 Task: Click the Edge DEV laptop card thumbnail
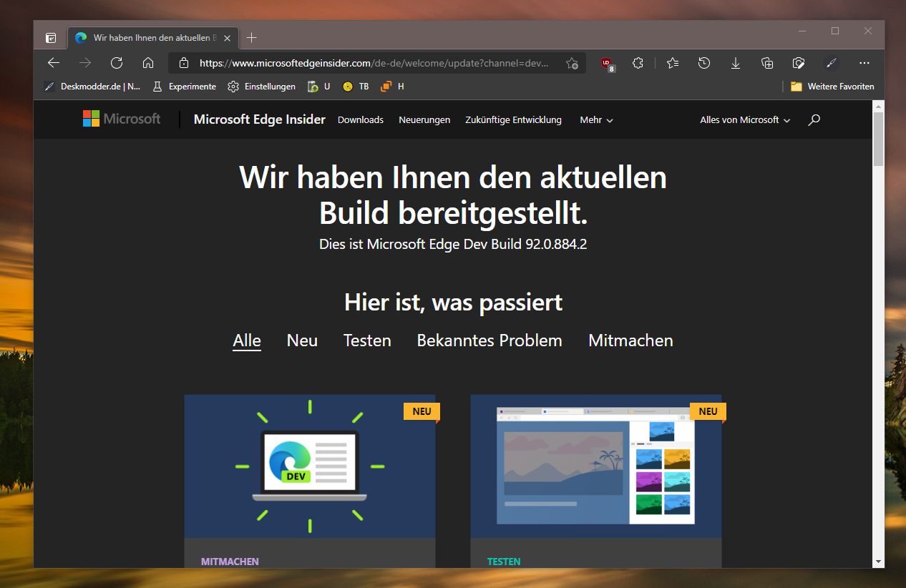(310, 466)
